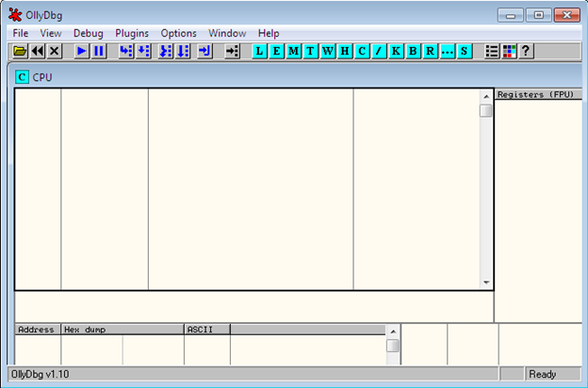Click the Open file folder icon

(x=20, y=51)
